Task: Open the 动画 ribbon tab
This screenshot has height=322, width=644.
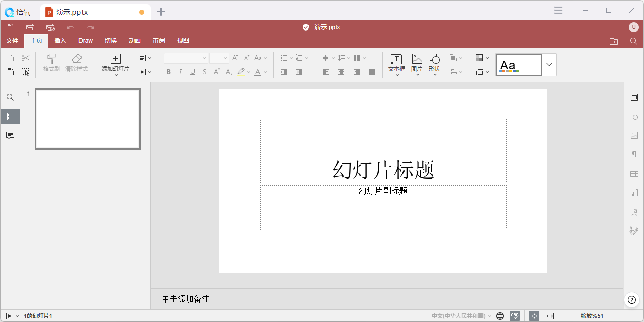Action: click(x=134, y=41)
